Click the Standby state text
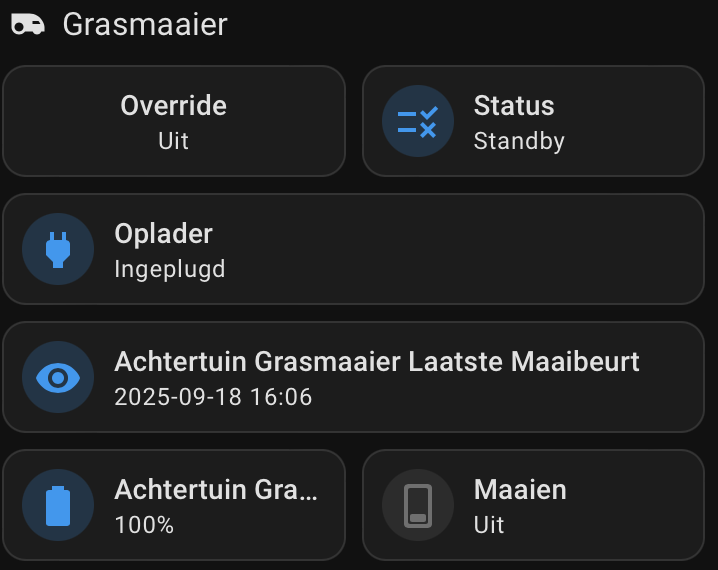Screen dimensions: 718x570 tap(519, 141)
